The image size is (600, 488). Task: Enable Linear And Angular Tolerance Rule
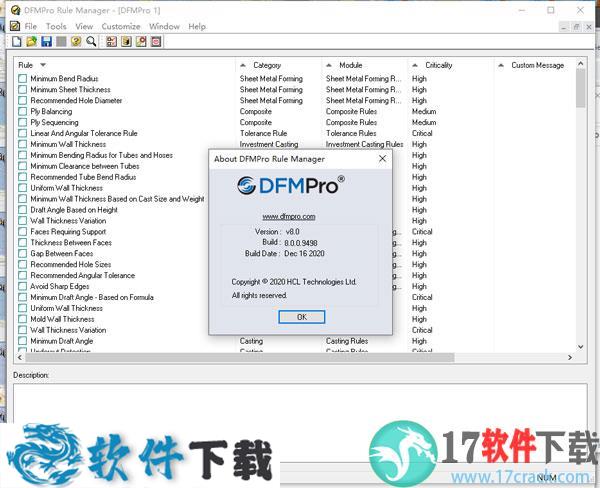point(23,133)
